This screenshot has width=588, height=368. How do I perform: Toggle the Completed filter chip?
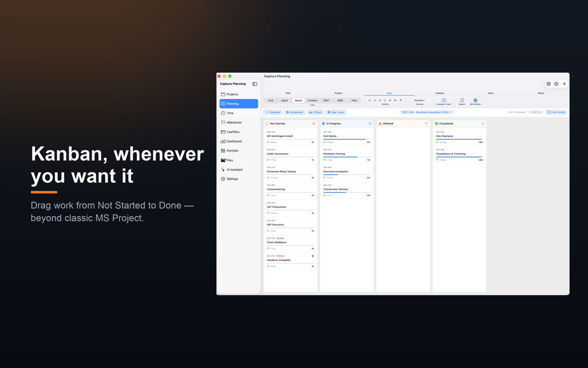click(x=295, y=112)
